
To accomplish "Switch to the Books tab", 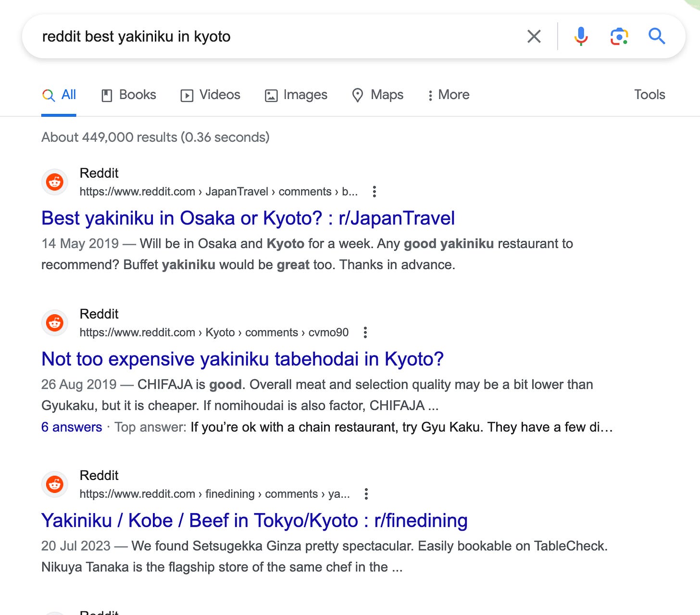I will click(x=128, y=95).
